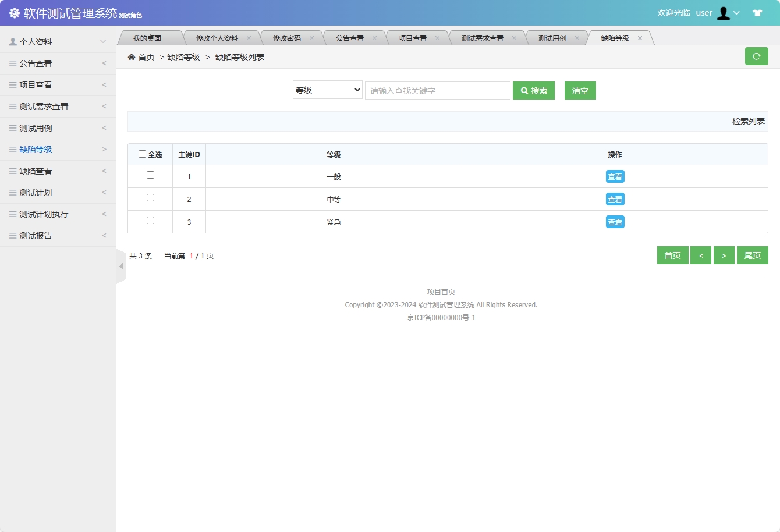Click the keyword search input field
780x532 pixels.
[437, 90]
